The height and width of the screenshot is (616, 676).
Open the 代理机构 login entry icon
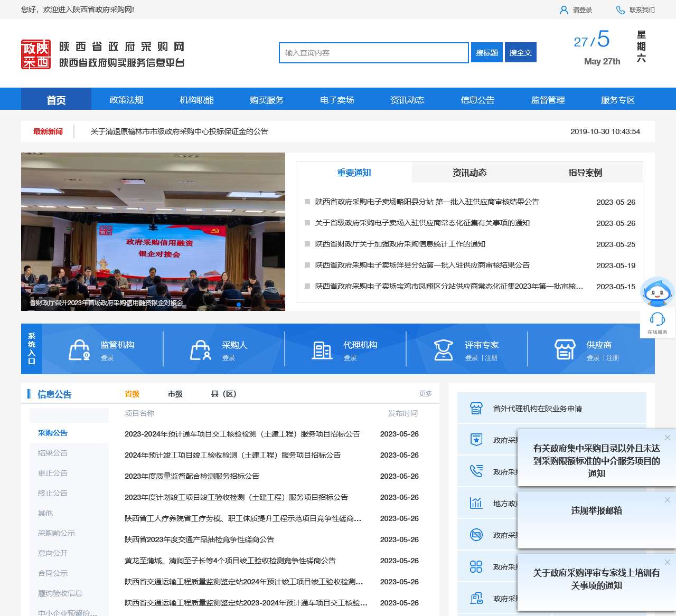(322, 349)
